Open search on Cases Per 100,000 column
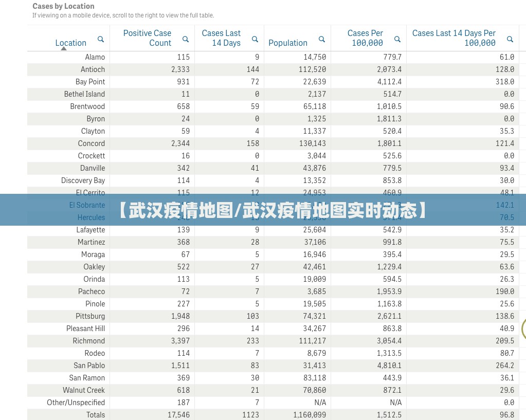Screen dimensions: 526x420 tap(397, 39)
